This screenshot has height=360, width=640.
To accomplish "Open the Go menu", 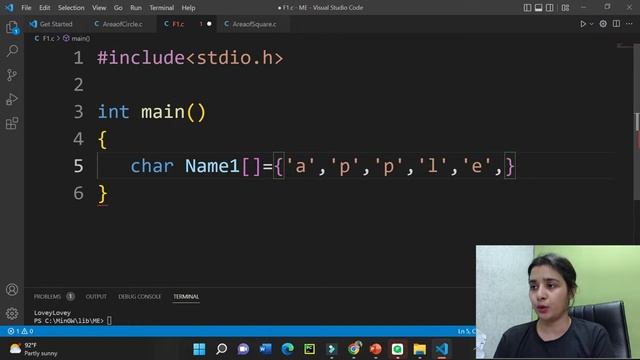I will (x=118, y=8).
